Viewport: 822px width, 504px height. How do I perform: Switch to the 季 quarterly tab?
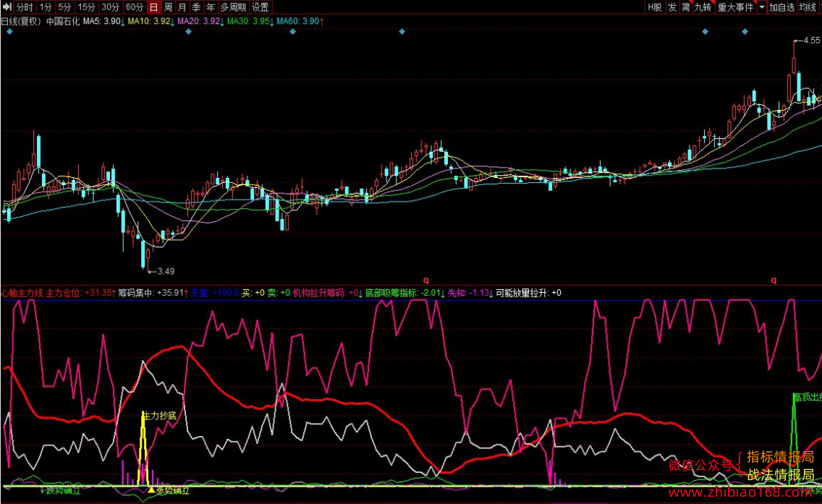tap(196, 7)
